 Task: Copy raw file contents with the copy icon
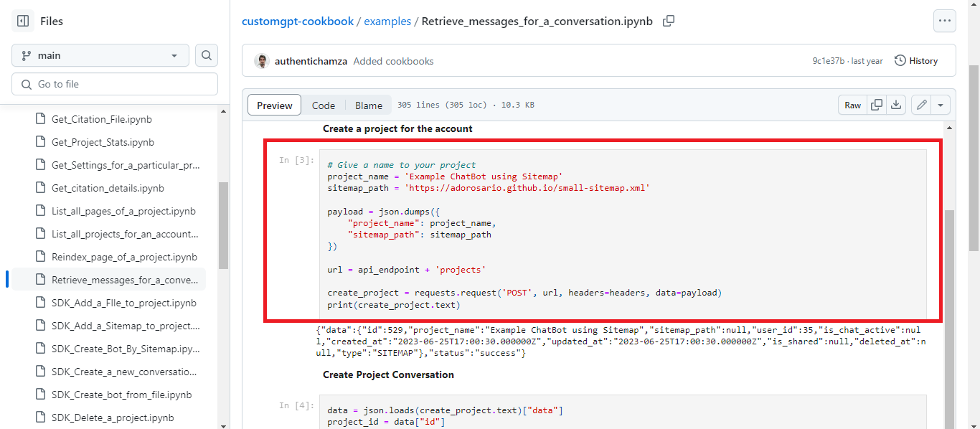[876, 104]
